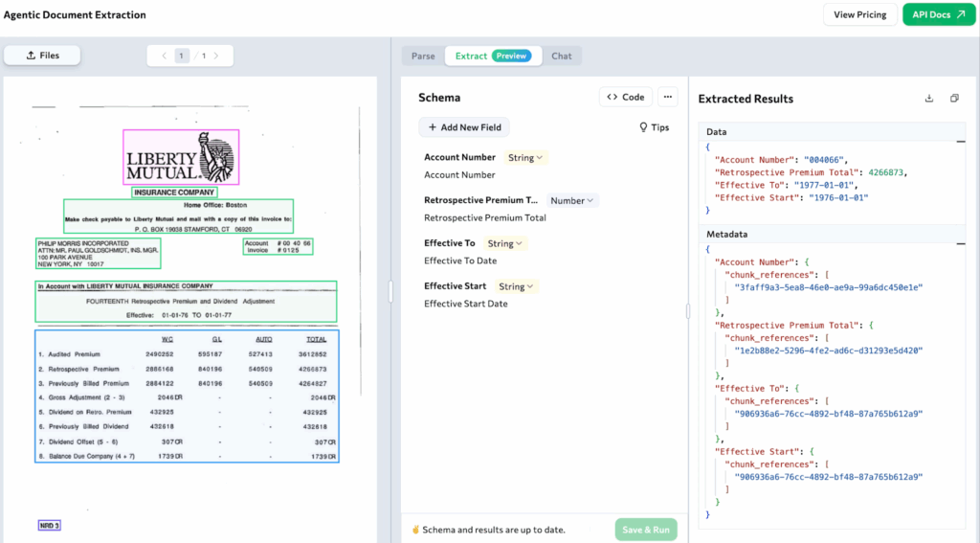Viewport: 980px width, 543px height.
Task: Copy extracted results to clipboard
Action: [x=954, y=99]
